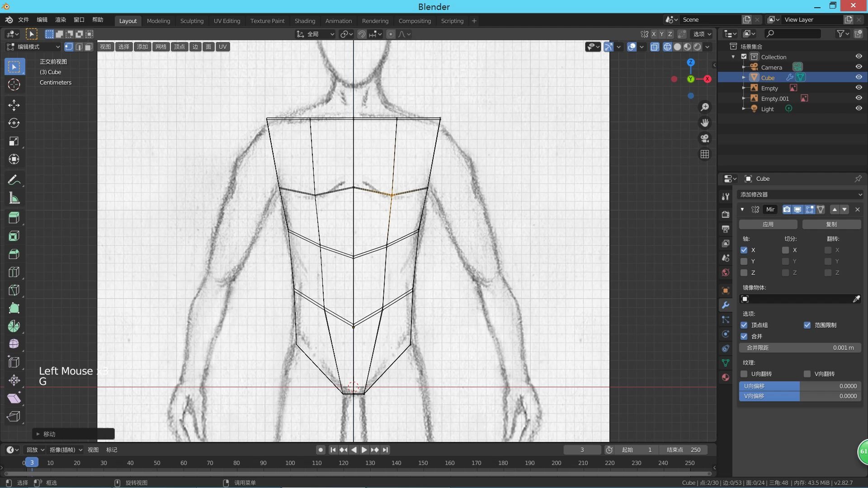Switch to the Sculpting workspace tab
Image resolution: width=868 pixels, height=488 pixels.
pyautogui.click(x=192, y=21)
